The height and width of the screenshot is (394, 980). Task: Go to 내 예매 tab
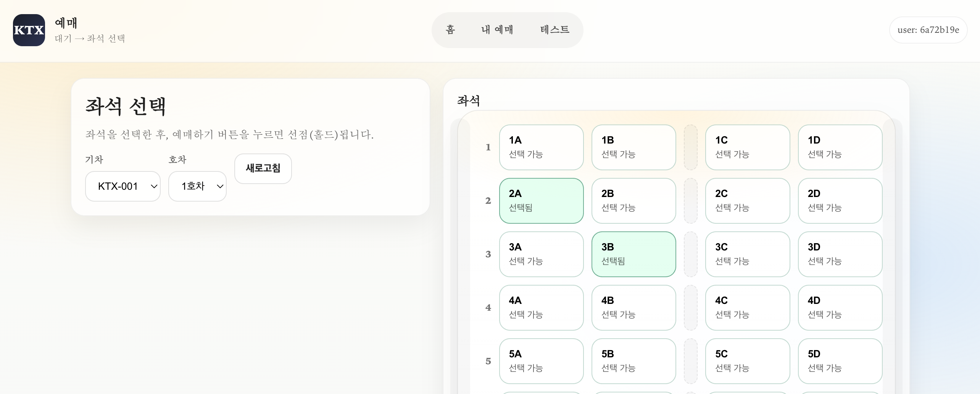(497, 30)
